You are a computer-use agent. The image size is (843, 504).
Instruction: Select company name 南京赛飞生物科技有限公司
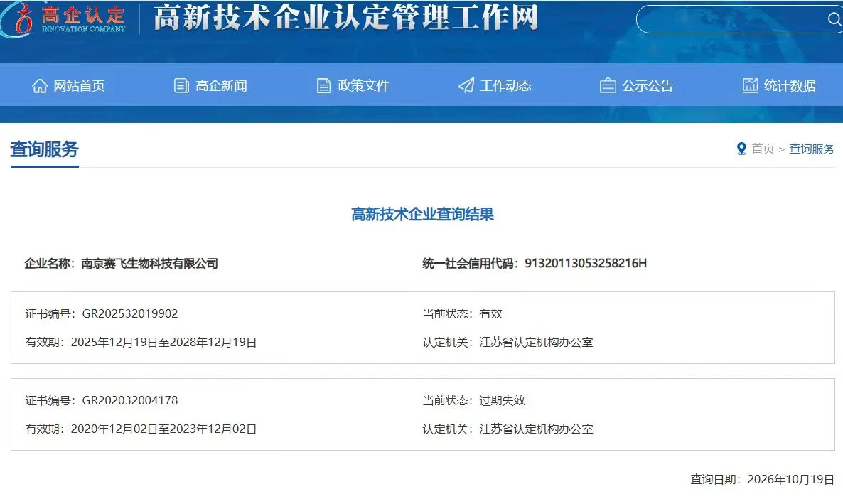pyautogui.click(x=149, y=264)
